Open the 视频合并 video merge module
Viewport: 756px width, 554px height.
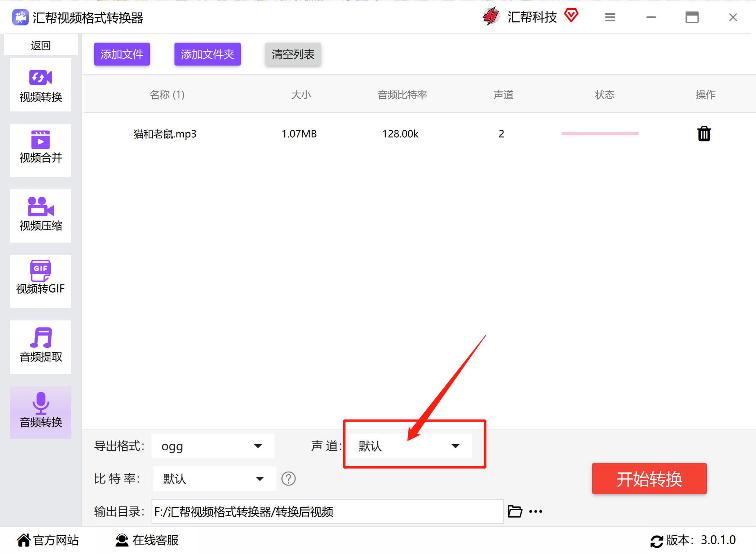41,150
